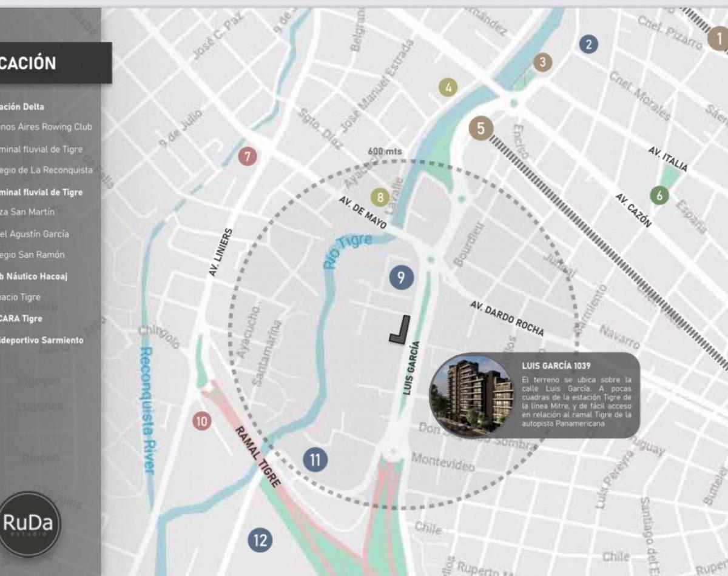Click the blue marker number 9
Viewport: 728px width, 576px height.
(x=401, y=278)
